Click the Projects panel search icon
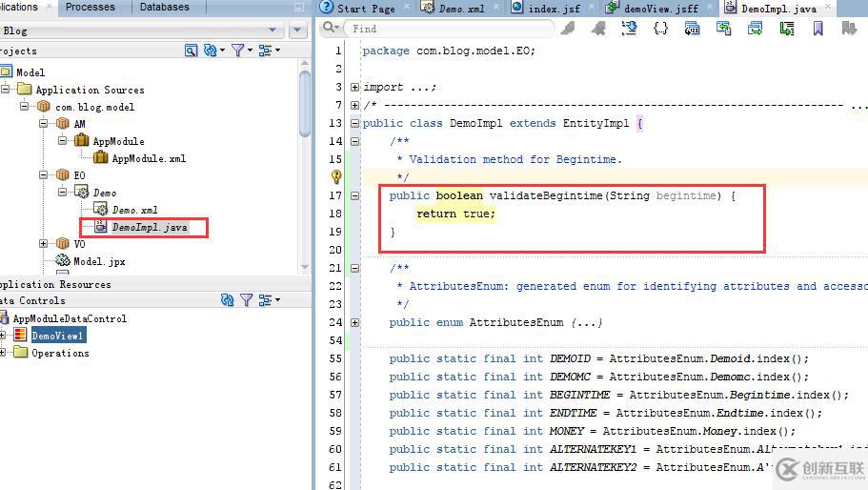Screen dimensions: 868x490 [191, 51]
